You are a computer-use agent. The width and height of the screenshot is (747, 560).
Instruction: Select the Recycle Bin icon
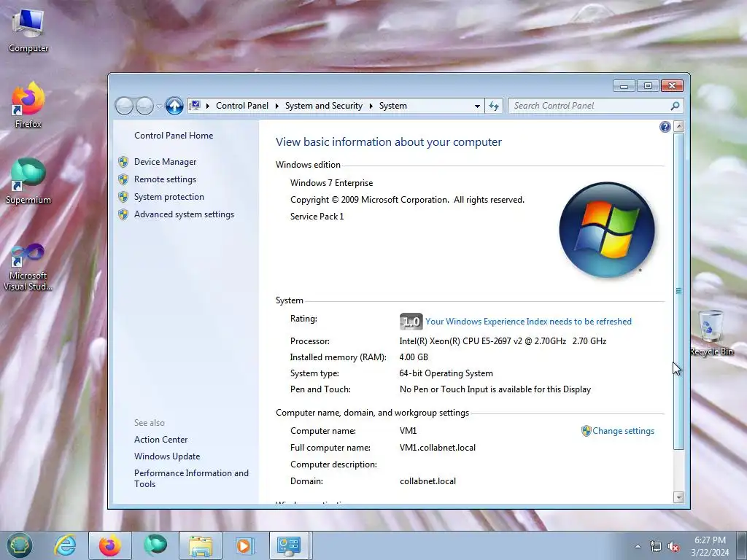pyautogui.click(x=712, y=332)
